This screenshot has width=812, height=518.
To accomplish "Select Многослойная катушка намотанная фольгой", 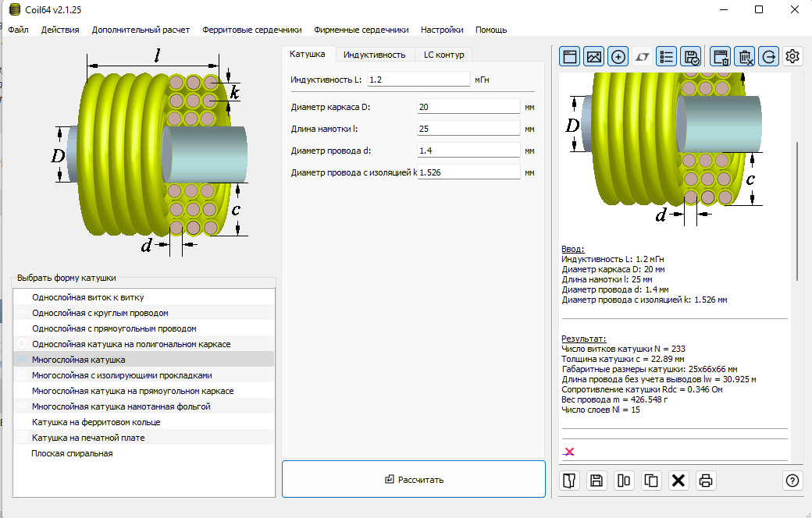I will point(144,406).
